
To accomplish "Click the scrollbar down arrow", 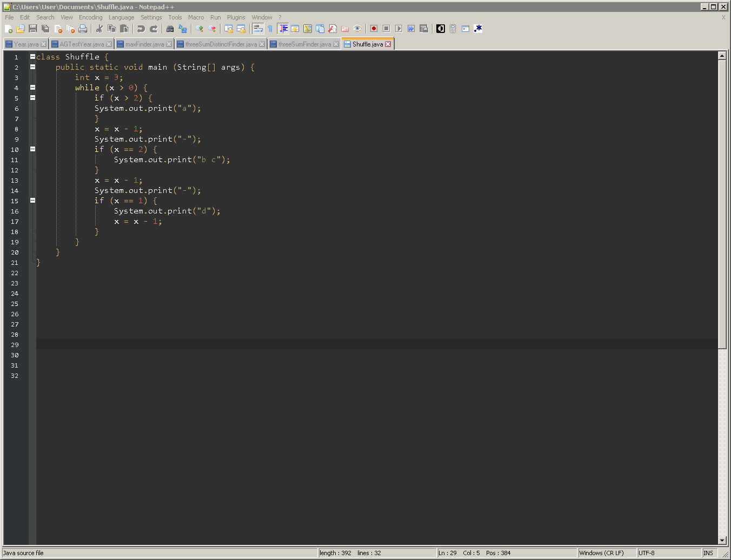I will [722, 541].
